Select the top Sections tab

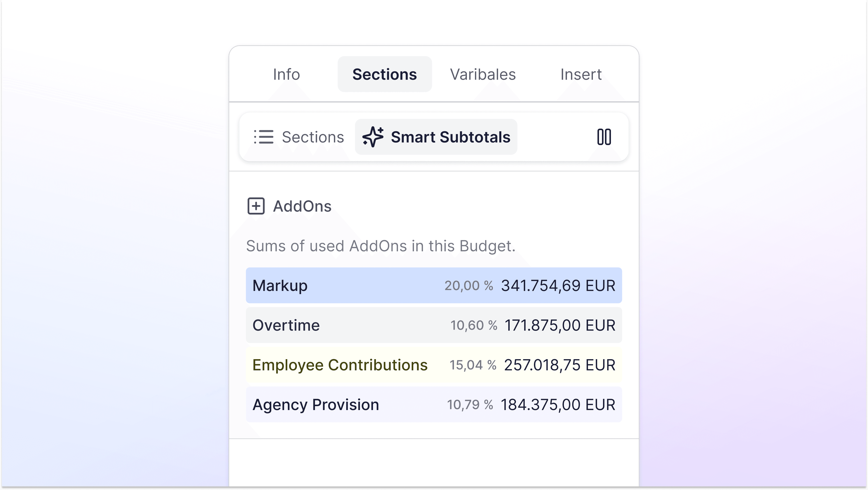pos(384,74)
